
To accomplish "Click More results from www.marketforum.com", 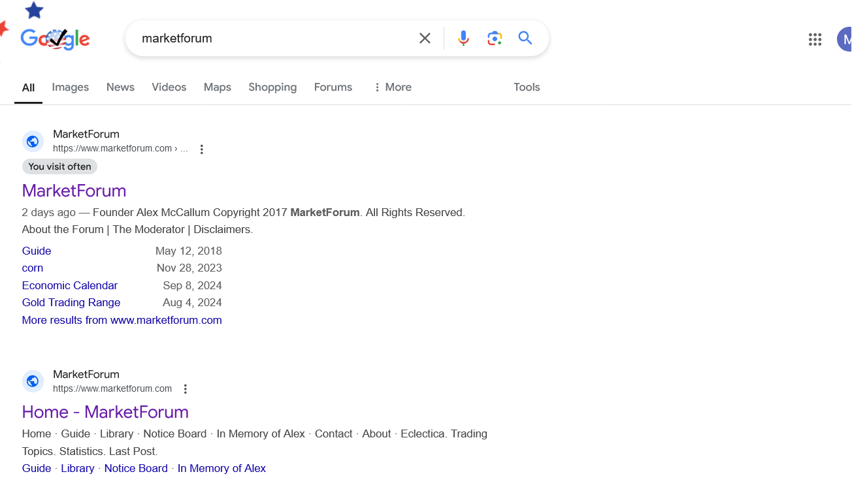I will (122, 320).
